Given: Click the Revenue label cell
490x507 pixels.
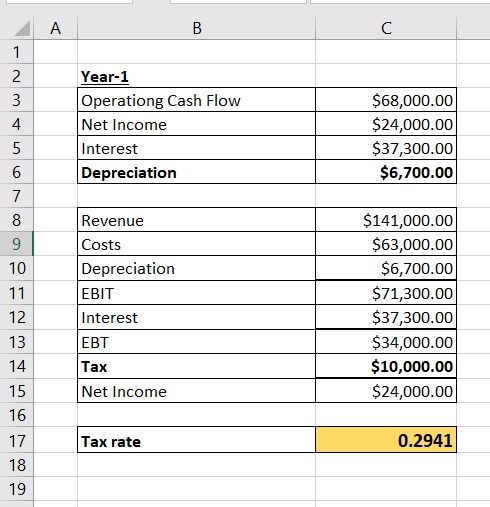Looking at the screenshot, I should point(196,220).
